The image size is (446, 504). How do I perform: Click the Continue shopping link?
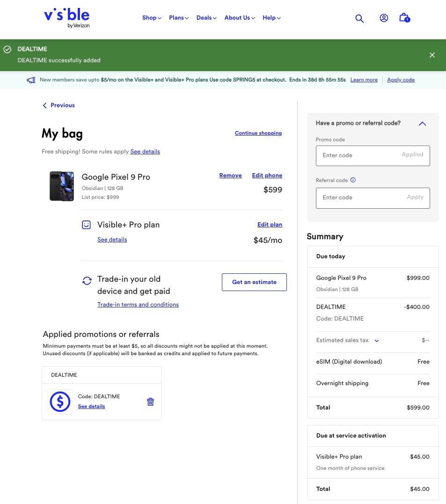tap(258, 133)
